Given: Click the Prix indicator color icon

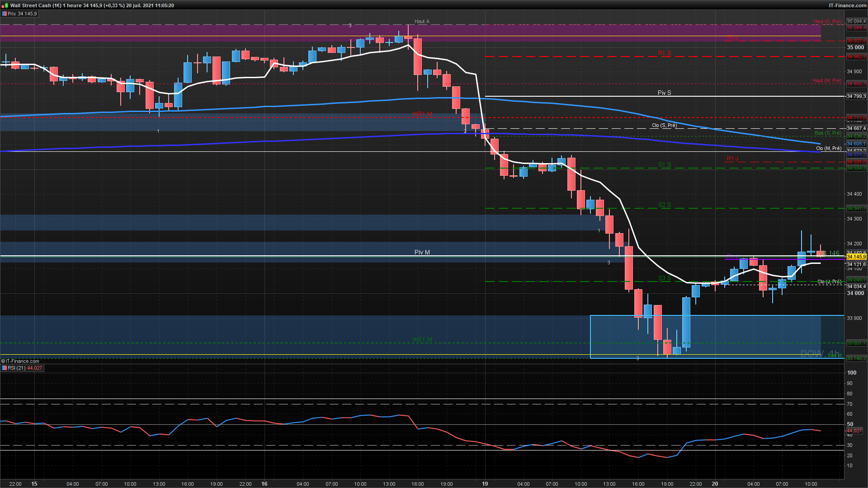Looking at the screenshot, I should [4, 14].
